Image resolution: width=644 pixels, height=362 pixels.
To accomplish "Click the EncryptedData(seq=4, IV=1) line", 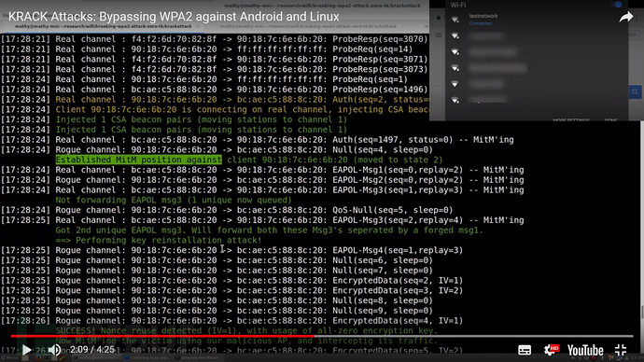I will [x=231, y=321].
